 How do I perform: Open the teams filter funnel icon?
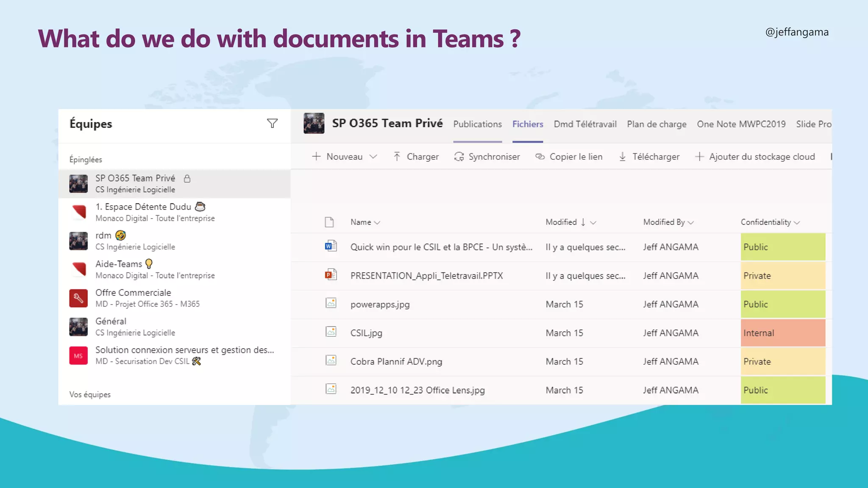(x=272, y=123)
